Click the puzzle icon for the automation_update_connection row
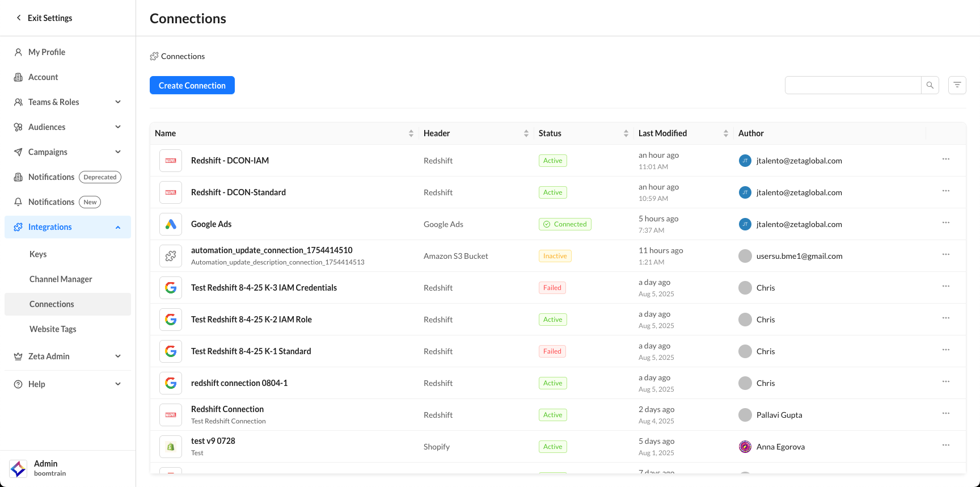Image resolution: width=980 pixels, height=487 pixels. click(x=171, y=256)
